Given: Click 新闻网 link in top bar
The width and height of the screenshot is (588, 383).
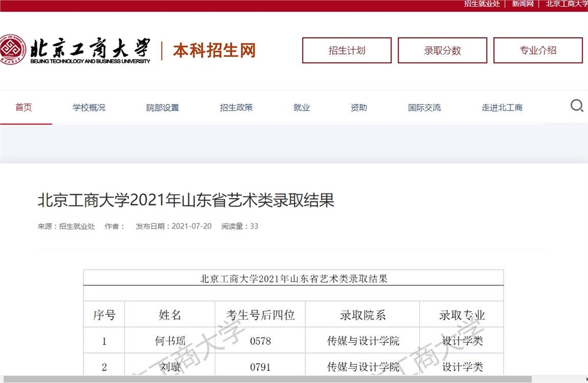Looking at the screenshot, I should click(523, 4).
